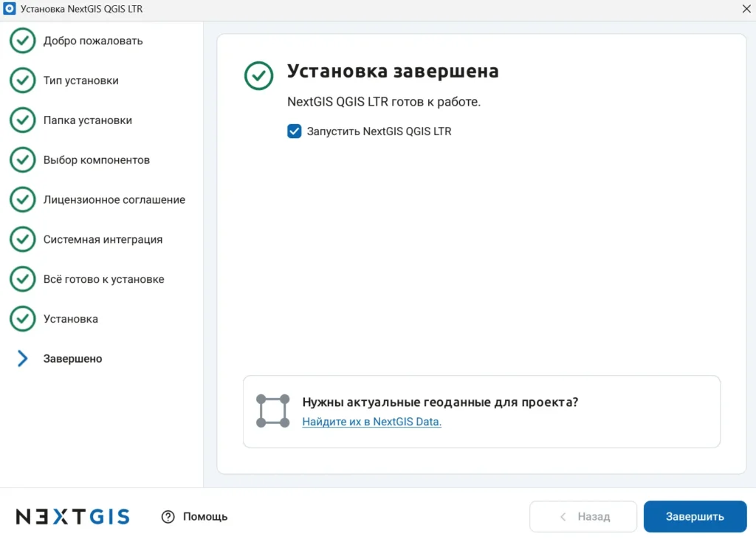756x542 pixels.
Task: Click the Завершить button
Action: tap(695, 516)
